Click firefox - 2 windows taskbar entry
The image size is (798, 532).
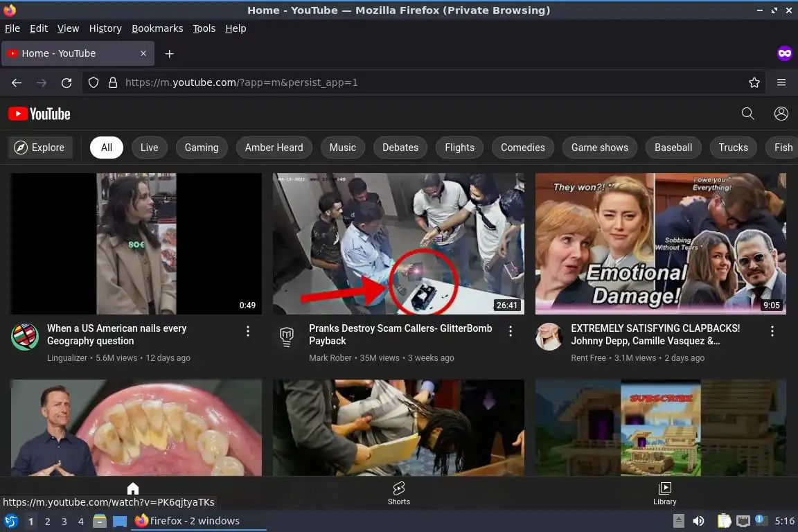(199, 521)
